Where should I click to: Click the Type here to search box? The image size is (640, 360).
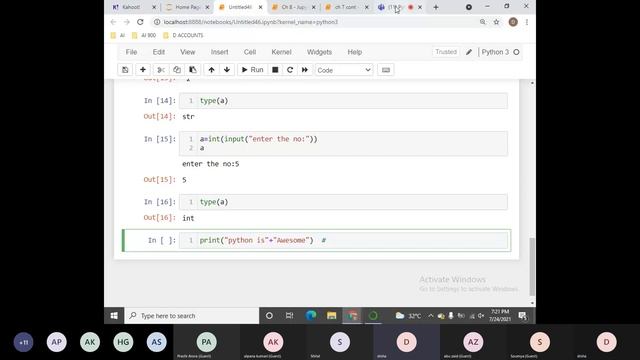[x=191, y=316]
